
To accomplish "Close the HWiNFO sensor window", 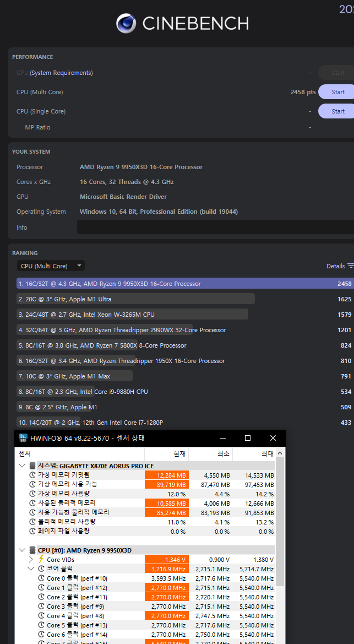I will point(273,438).
